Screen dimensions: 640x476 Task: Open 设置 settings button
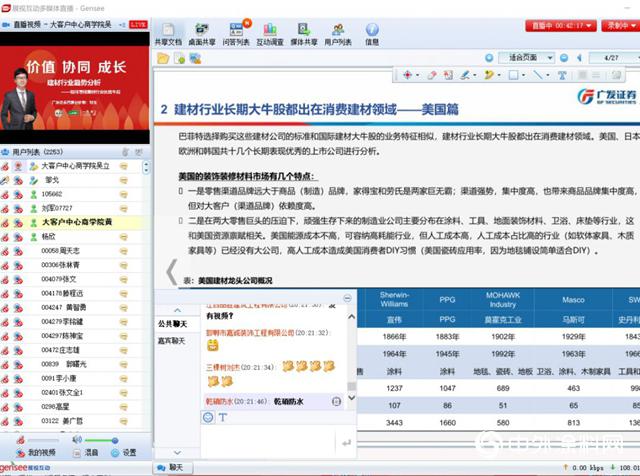click(x=124, y=453)
